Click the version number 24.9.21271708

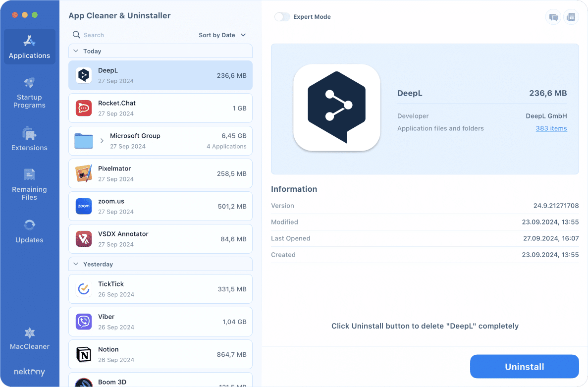pyautogui.click(x=556, y=206)
